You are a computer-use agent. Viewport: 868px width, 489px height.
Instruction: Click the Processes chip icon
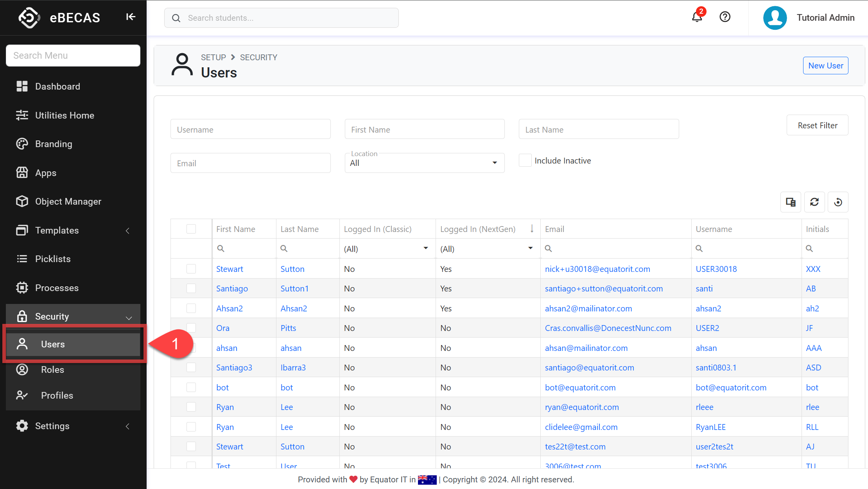(x=22, y=288)
